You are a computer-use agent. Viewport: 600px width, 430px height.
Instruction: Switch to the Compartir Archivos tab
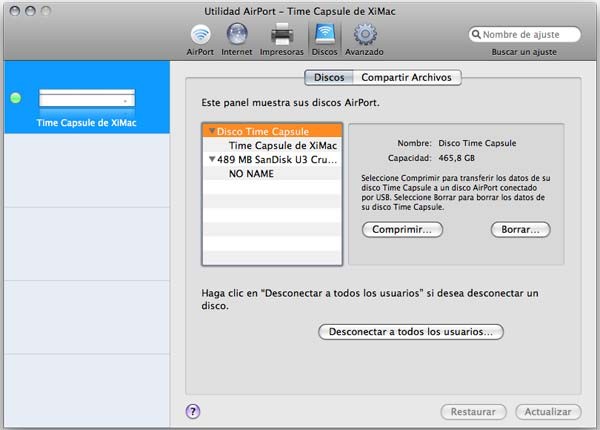point(406,77)
